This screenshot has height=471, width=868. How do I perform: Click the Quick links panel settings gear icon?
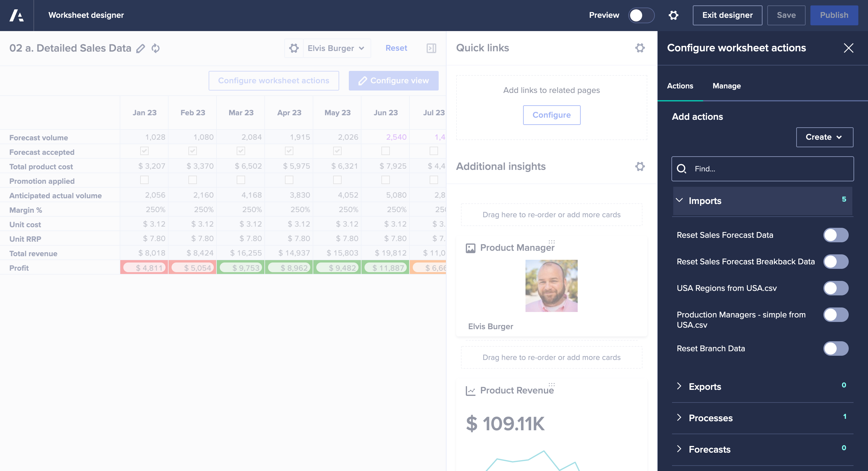click(x=640, y=48)
